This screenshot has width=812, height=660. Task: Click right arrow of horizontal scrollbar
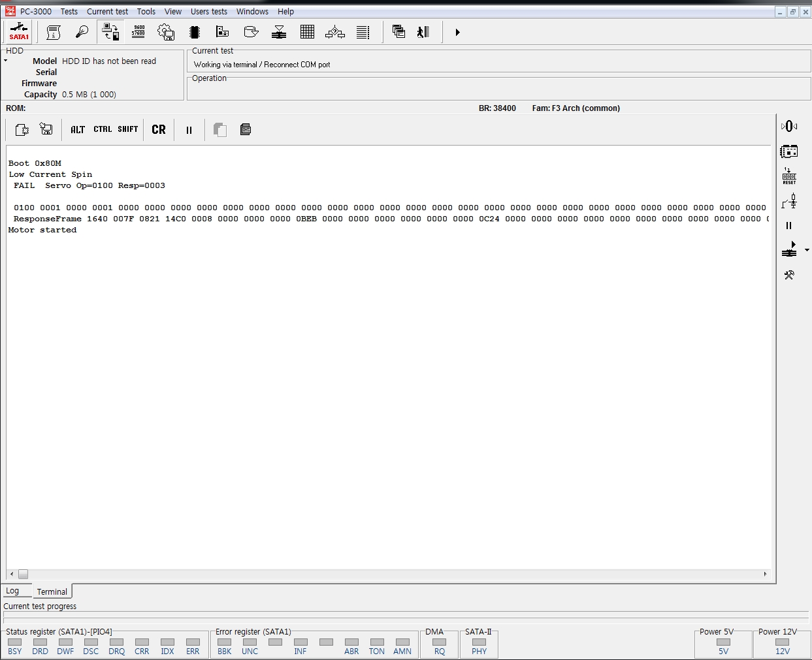765,574
